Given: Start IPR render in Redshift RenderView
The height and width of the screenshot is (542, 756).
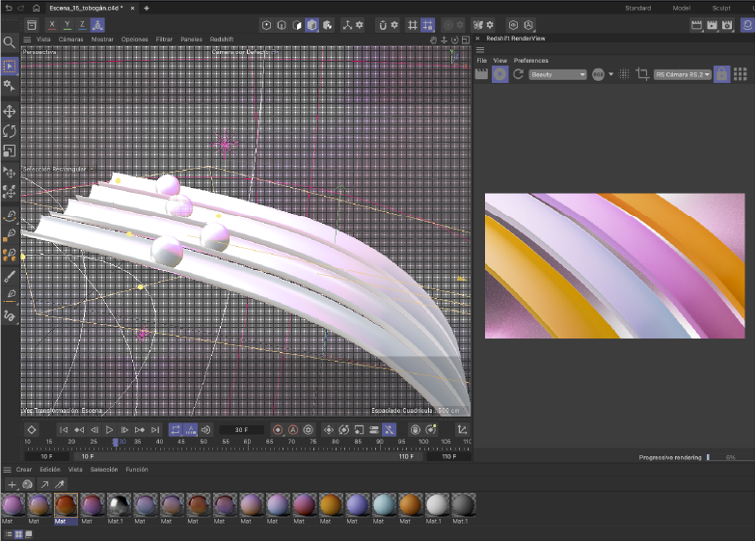Looking at the screenshot, I should point(499,74).
